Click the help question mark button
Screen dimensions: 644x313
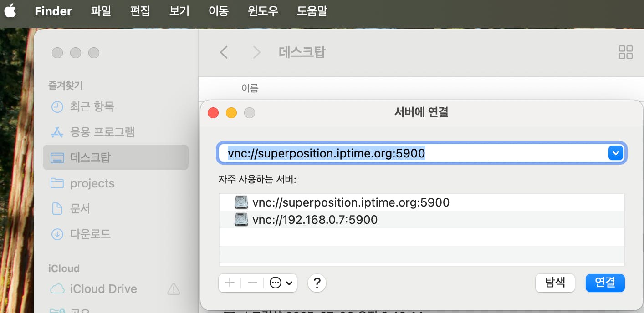[317, 283]
